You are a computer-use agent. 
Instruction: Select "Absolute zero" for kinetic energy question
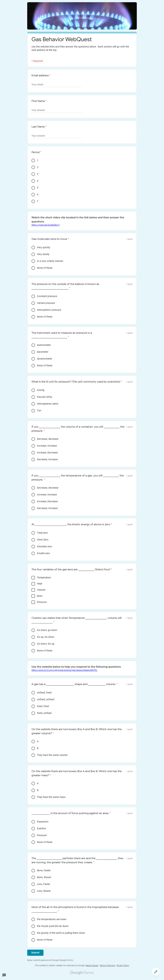click(x=34, y=546)
